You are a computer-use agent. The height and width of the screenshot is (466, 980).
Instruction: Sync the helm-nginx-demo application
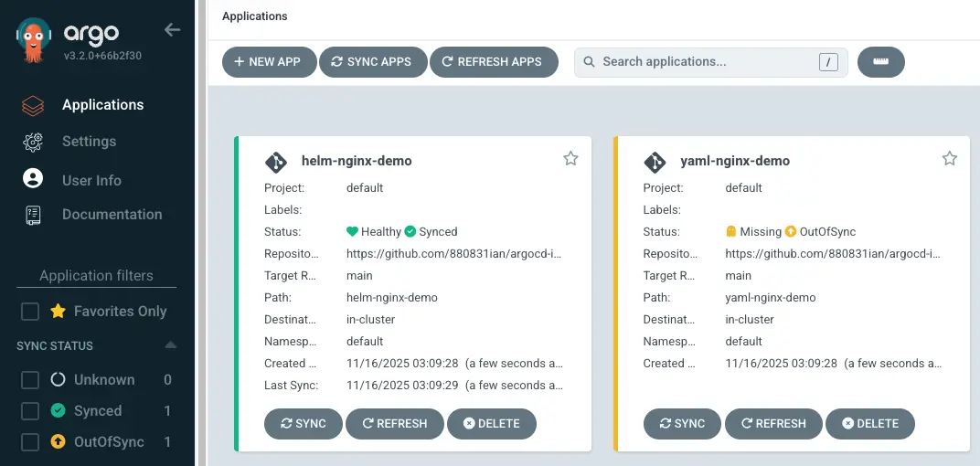[x=304, y=424]
